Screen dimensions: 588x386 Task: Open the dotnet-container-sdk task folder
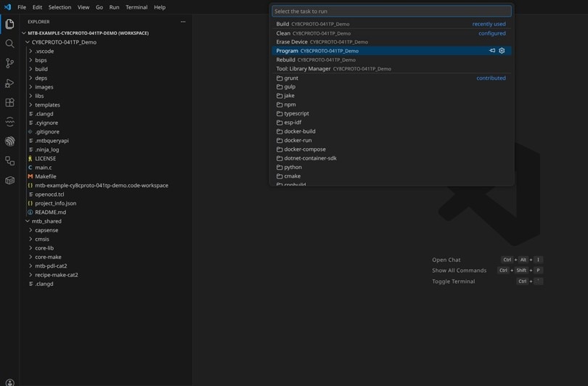(x=391, y=158)
